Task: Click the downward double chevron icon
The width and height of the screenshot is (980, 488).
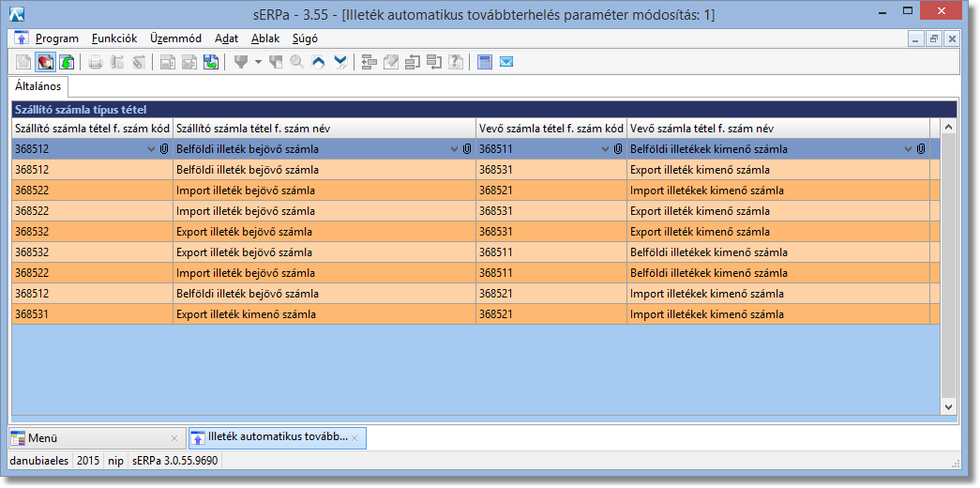Action: coord(340,63)
